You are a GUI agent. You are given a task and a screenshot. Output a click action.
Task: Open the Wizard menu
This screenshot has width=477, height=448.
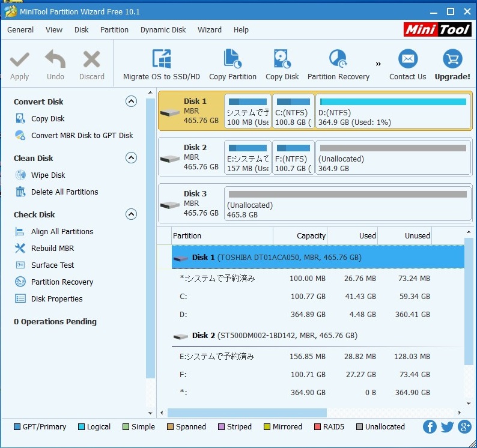click(x=210, y=30)
